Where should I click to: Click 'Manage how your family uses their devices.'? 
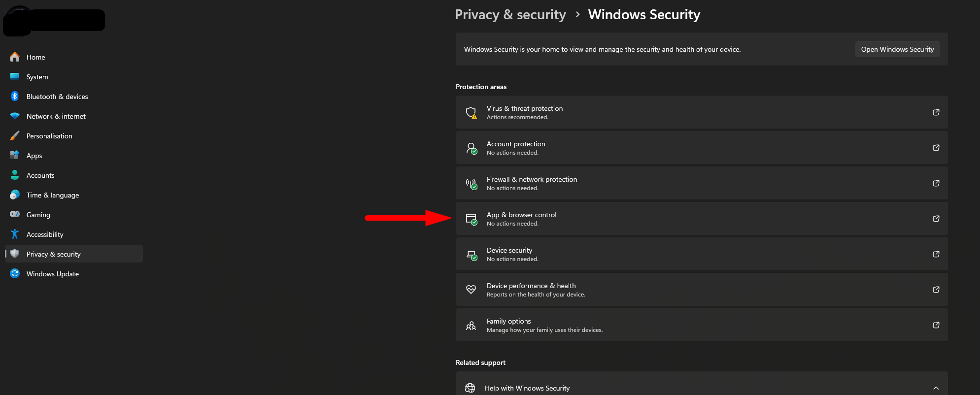click(x=545, y=330)
